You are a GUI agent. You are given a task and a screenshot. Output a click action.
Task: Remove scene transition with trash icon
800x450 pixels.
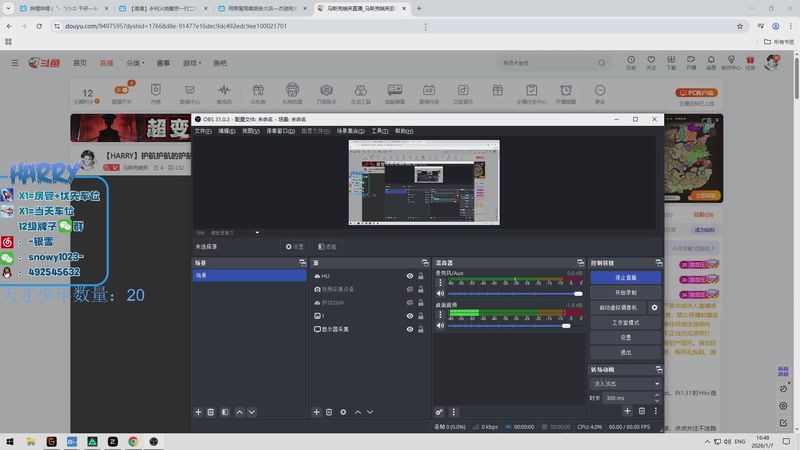click(642, 411)
